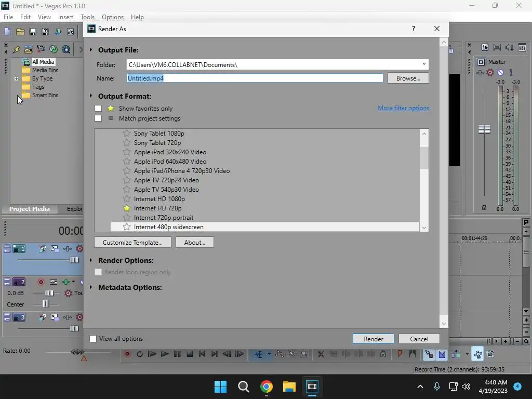Check View all options
The height and width of the screenshot is (399, 532).
pos(93,339)
